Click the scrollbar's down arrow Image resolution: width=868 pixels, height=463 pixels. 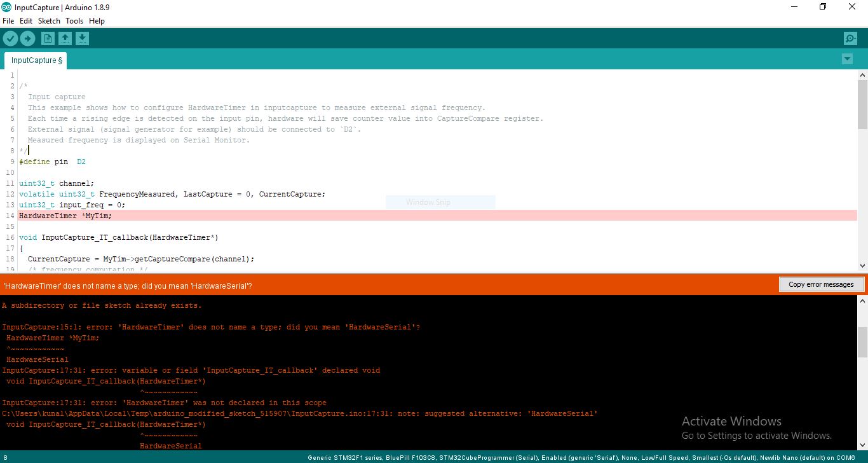(x=862, y=266)
